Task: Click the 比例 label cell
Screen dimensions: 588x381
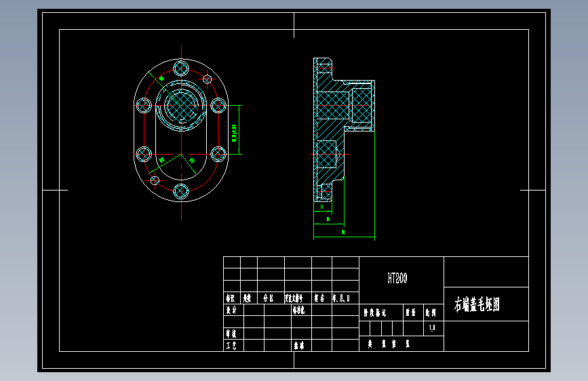Action: pos(431,313)
